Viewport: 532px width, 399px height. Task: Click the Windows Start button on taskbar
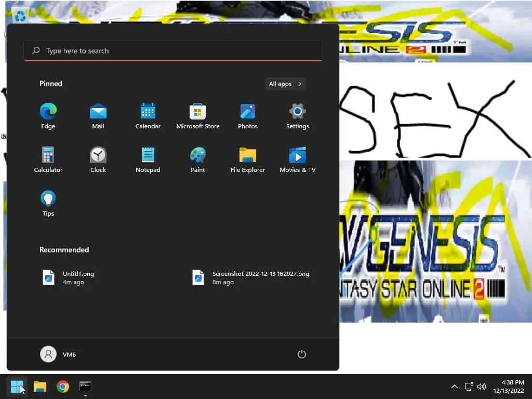pos(17,387)
